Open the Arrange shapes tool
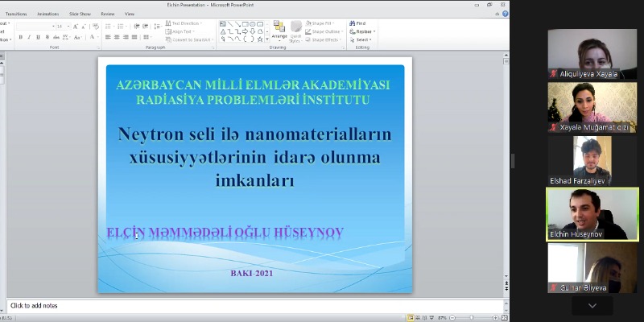This screenshot has height=322, width=644. pyautogui.click(x=279, y=31)
